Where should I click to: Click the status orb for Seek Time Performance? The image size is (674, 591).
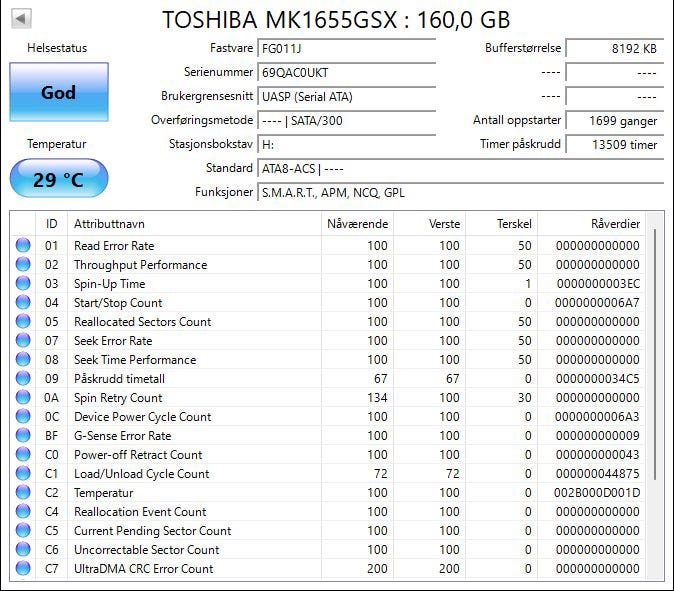[23, 359]
